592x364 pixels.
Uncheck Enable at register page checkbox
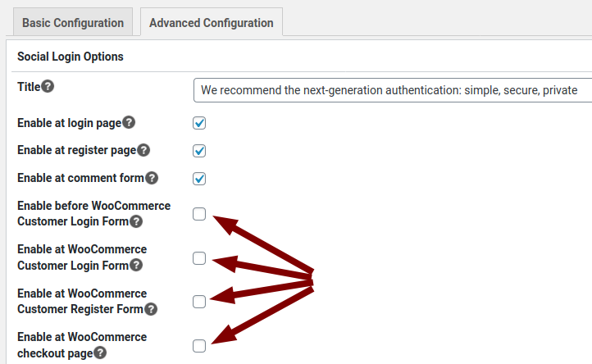199,151
